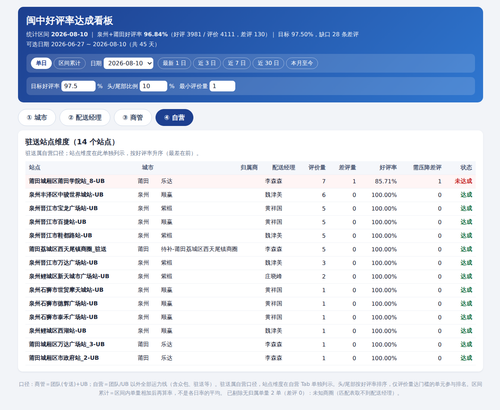Select station row 泉州晋江市鞋都路站-UB

pos(250,236)
